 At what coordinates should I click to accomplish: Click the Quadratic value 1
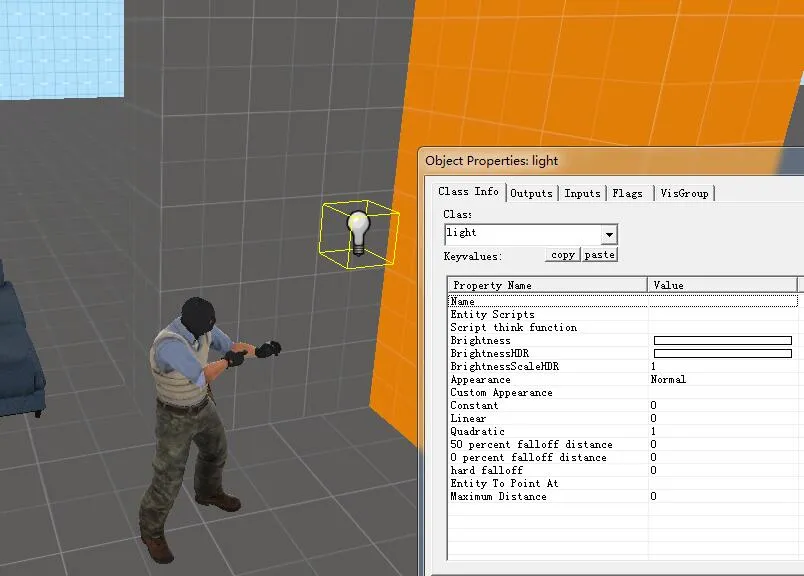tap(653, 431)
